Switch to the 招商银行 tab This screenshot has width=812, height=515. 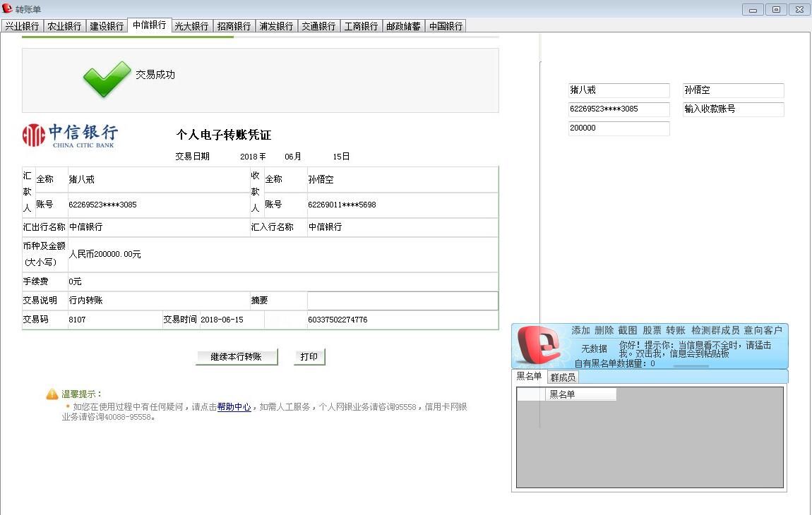click(234, 26)
